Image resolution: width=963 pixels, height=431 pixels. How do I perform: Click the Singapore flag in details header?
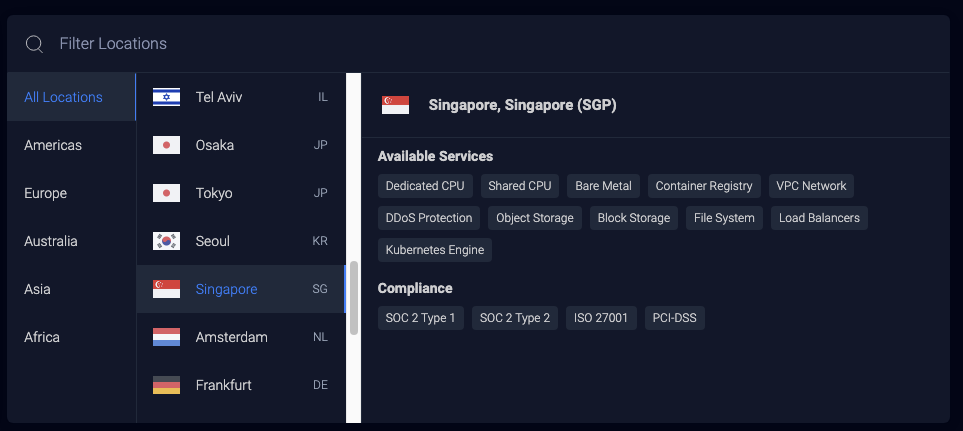[395, 105]
